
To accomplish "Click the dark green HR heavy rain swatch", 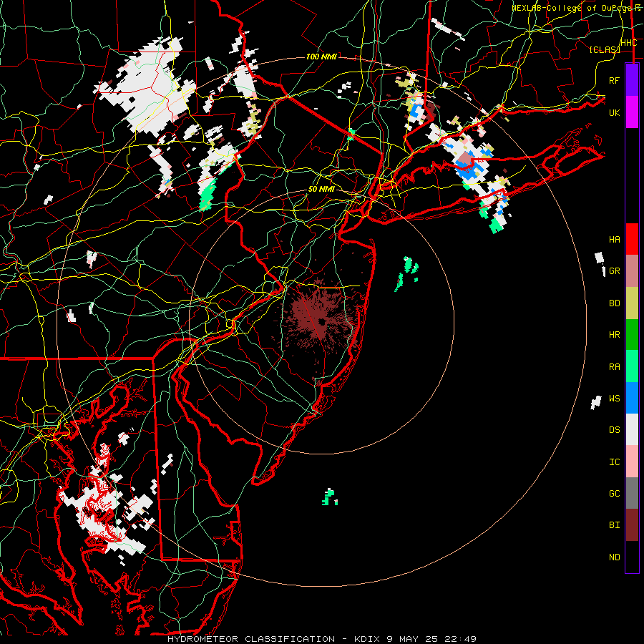I will [632, 335].
